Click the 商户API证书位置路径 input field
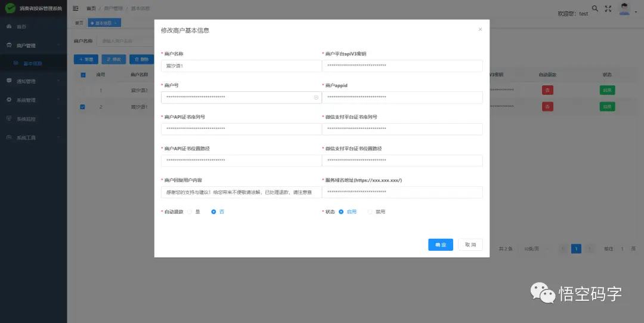The width and height of the screenshot is (644, 323). click(x=241, y=161)
